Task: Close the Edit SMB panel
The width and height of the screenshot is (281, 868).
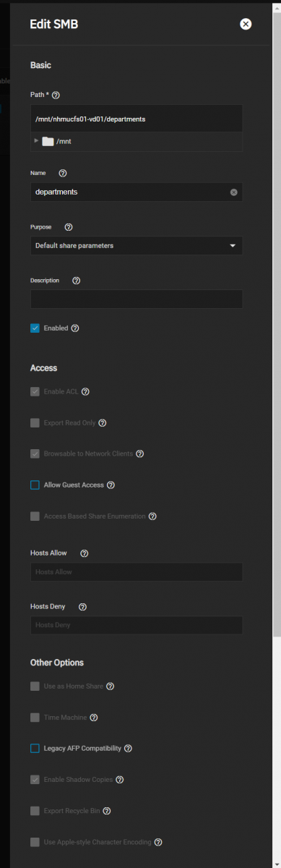Action: coord(246,24)
